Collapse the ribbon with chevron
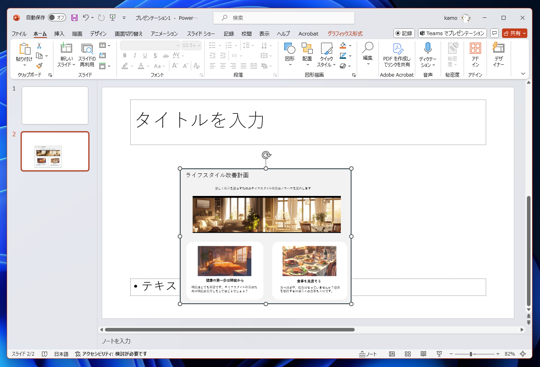The image size is (540, 367). (523, 74)
